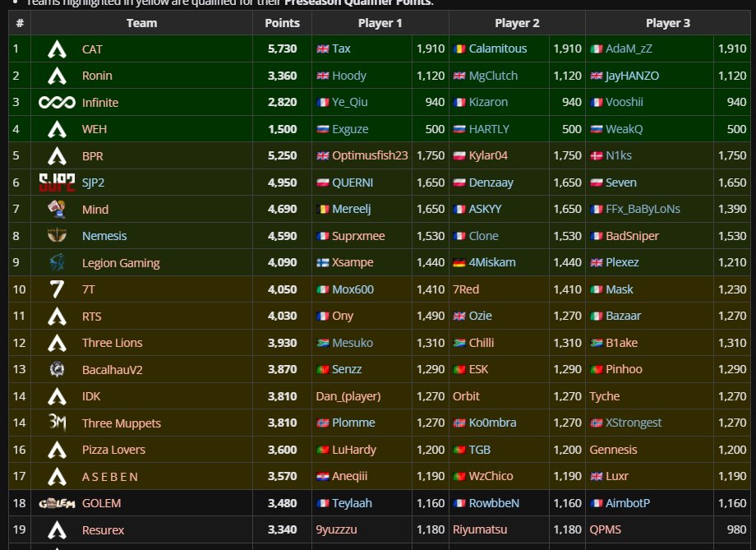The width and height of the screenshot is (756, 550).
Task: Open the GOLEM team link
Action: pyautogui.click(x=101, y=503)
